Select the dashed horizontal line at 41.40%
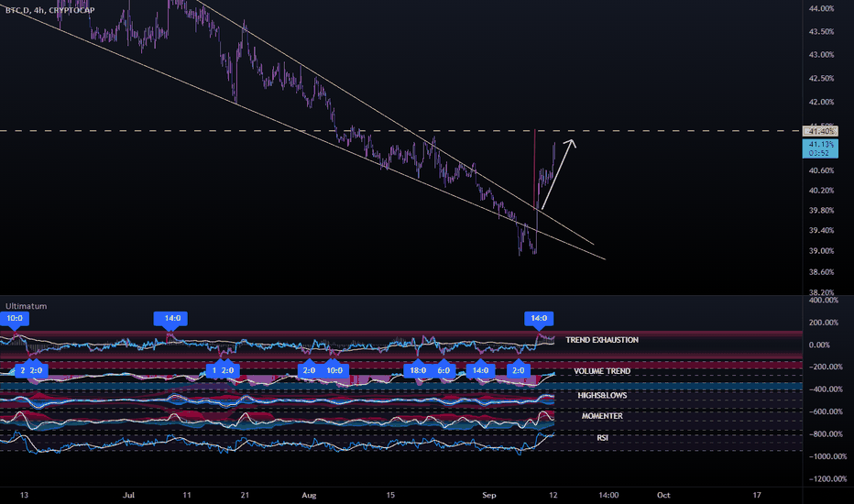The width and height of the screenshot is (854, 504). click(400, 131)
